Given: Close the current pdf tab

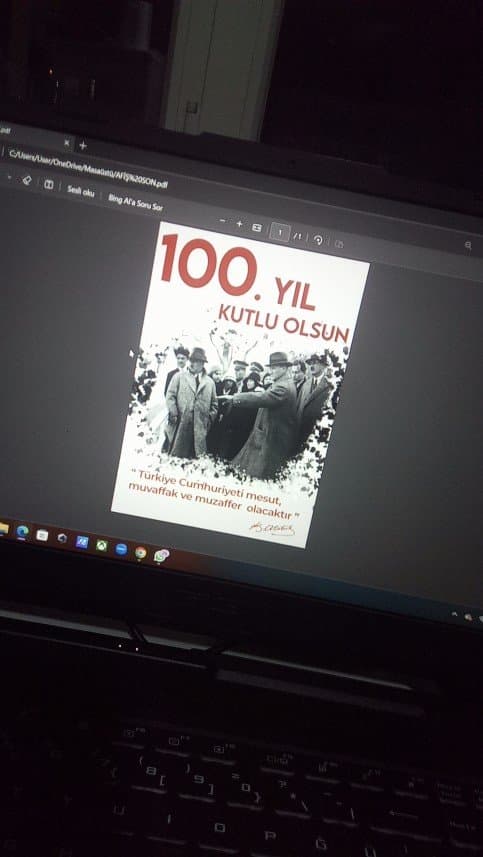Looking at the screenshot, I should [x=67, y=143].
